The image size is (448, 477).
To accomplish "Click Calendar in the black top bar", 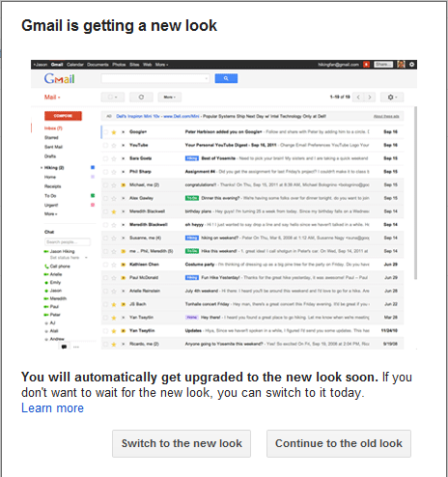I will pos(75,65).
